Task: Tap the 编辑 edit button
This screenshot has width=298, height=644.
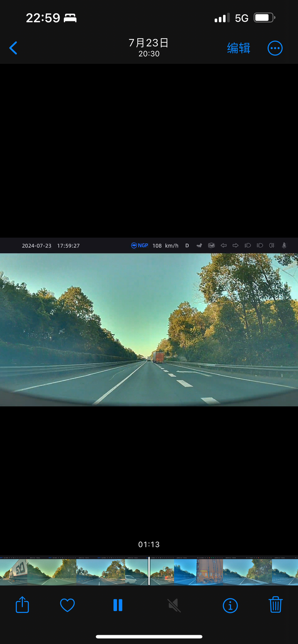Action: pos(239,48)
